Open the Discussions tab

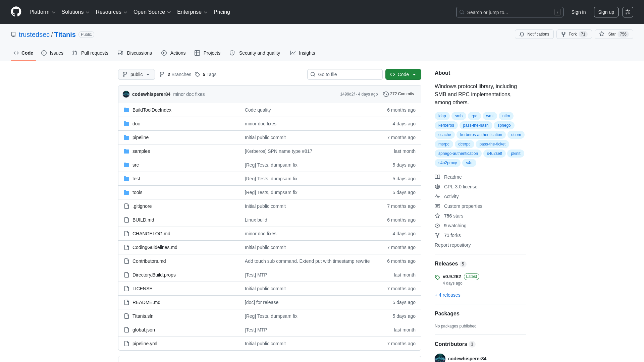click(x=135, y=53)
